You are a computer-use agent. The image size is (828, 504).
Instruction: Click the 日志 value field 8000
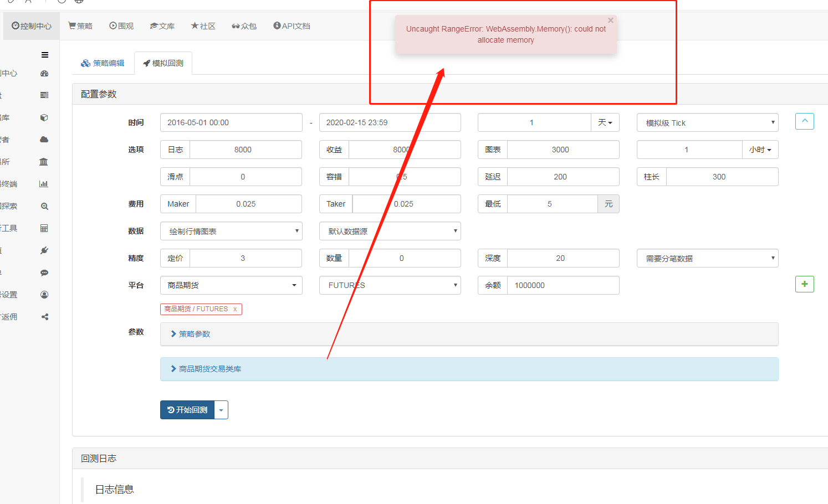tap(246, 150)
